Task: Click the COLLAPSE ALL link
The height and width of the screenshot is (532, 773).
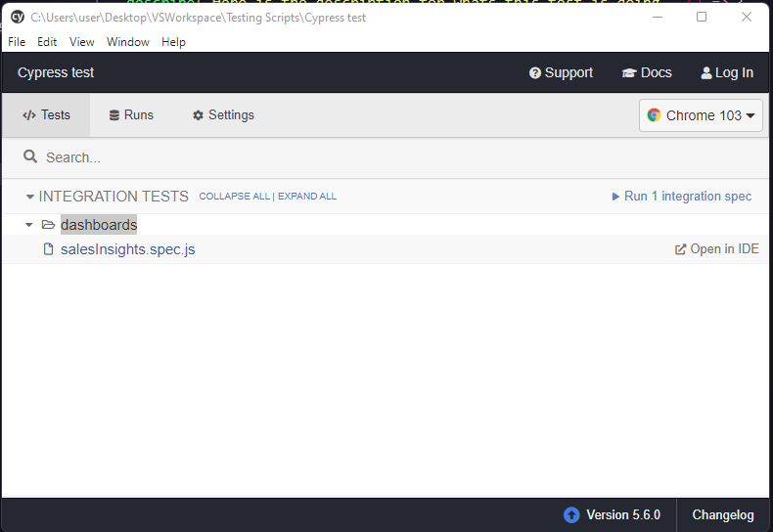Action: tap(234, 197)
